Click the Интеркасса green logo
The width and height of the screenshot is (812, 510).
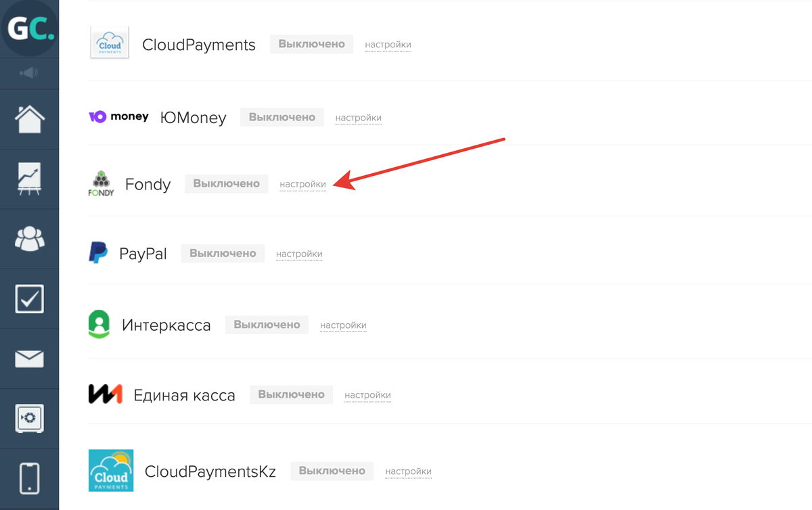click(99, 324)
